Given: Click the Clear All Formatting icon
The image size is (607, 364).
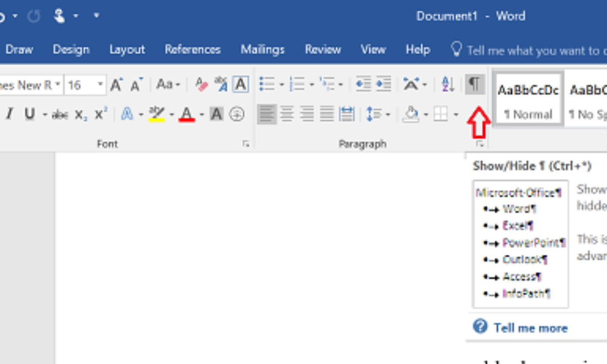Looking at the screenshot, I should [x=202, y=84].
